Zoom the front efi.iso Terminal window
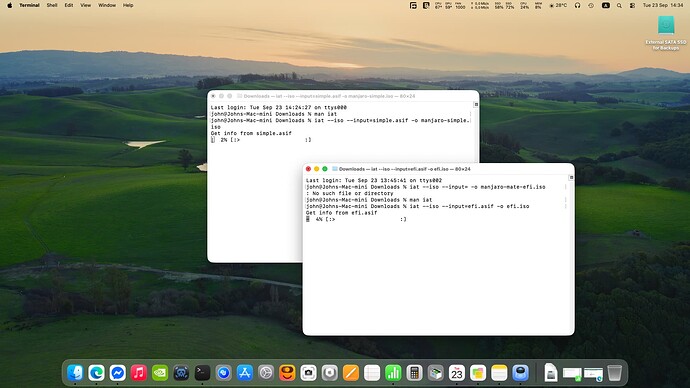The image size is (690, 388). tap(325, 169)
